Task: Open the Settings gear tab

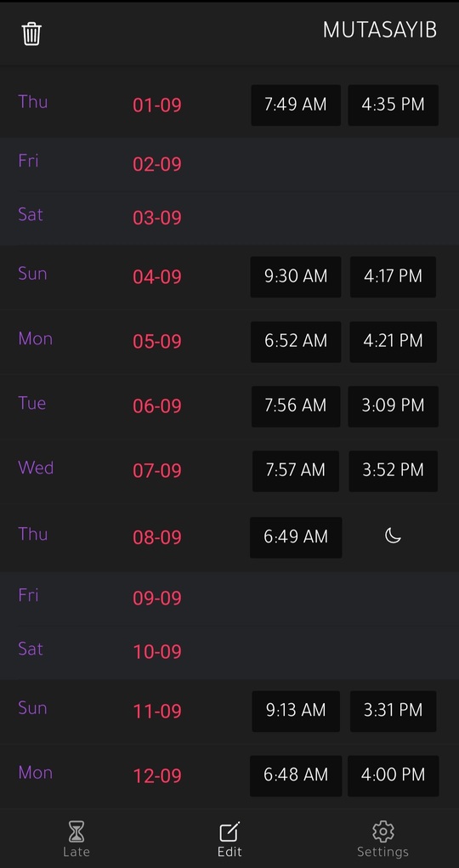Action: [382, 838]
